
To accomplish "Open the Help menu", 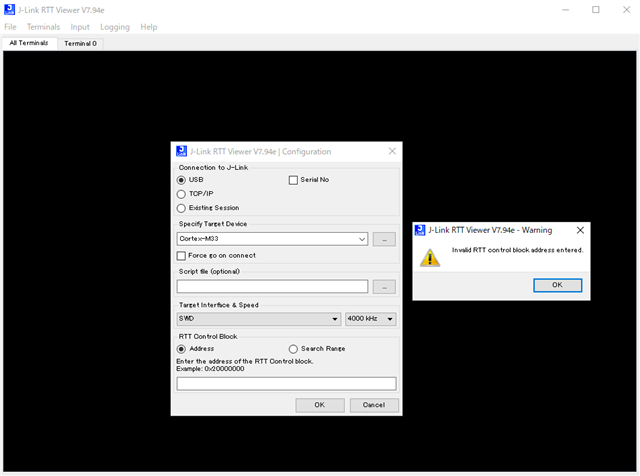I will pos(149,27).
